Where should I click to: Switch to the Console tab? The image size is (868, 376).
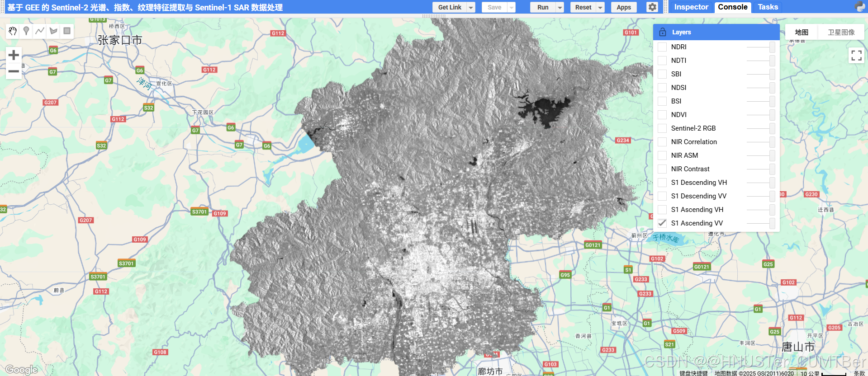coord(732,7)
